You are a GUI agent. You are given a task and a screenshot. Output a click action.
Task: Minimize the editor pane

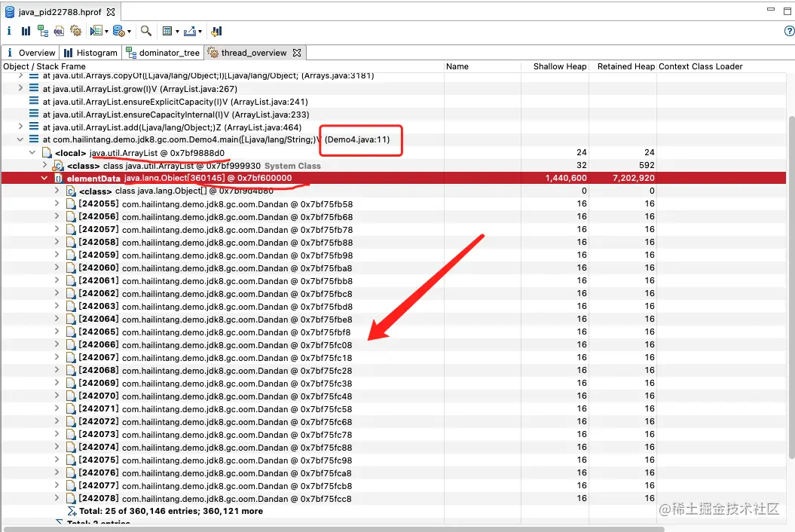(771, 10)
